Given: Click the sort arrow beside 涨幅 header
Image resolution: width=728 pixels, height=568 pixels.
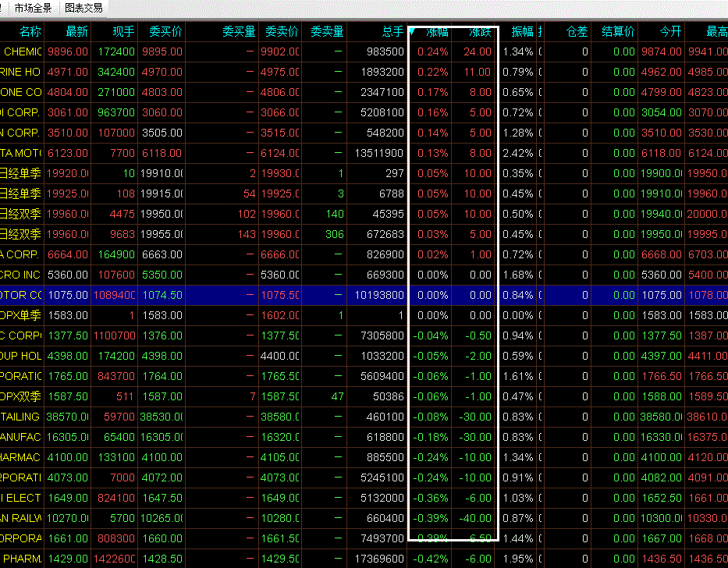Looking at the screenshot, I should [x=412, y=31].
